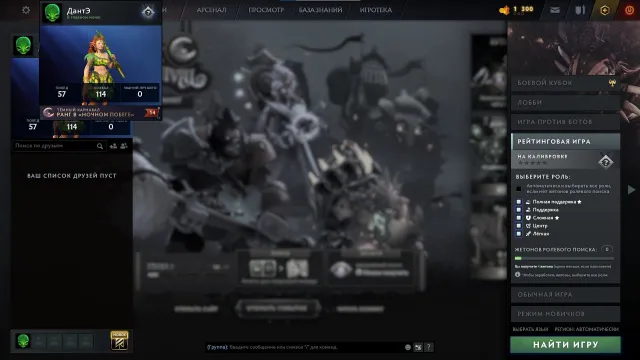
Task: Click the friend search magnifier icon
Action: pos(100,146)
